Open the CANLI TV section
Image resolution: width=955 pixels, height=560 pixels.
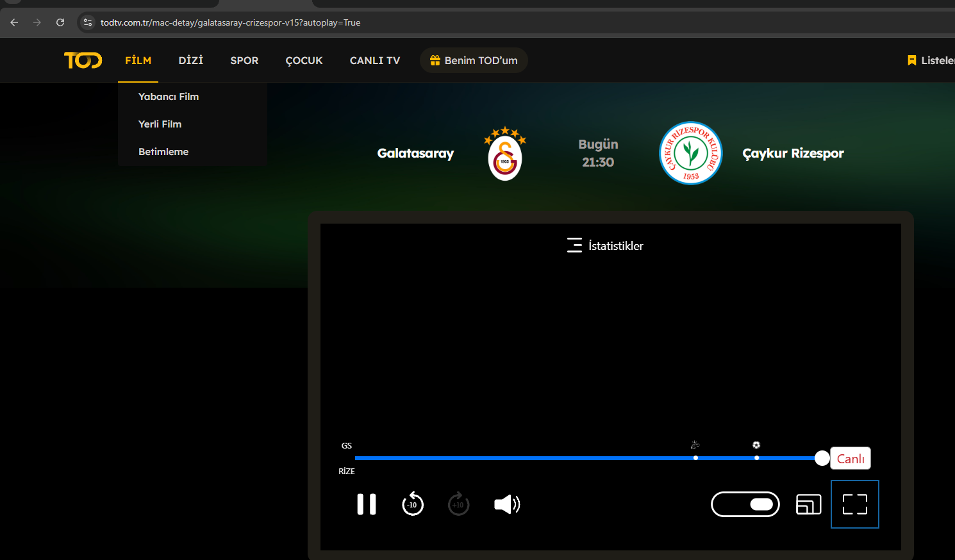click(375, 60)
